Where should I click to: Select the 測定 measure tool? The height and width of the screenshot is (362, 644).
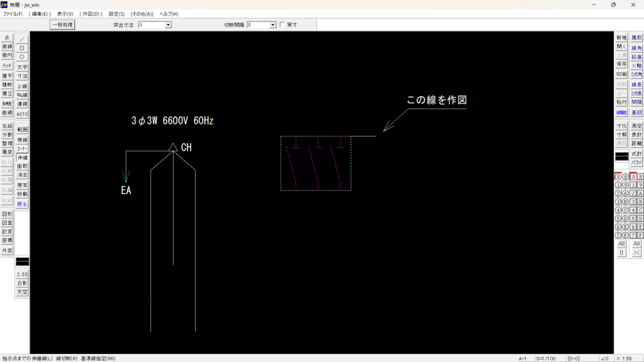point(636,126)
